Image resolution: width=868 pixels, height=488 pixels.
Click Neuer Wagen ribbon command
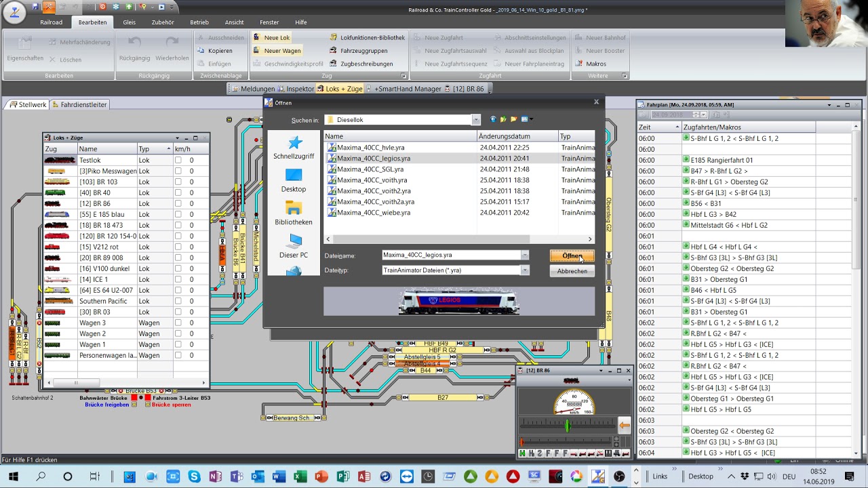click(x=277, y=51)
